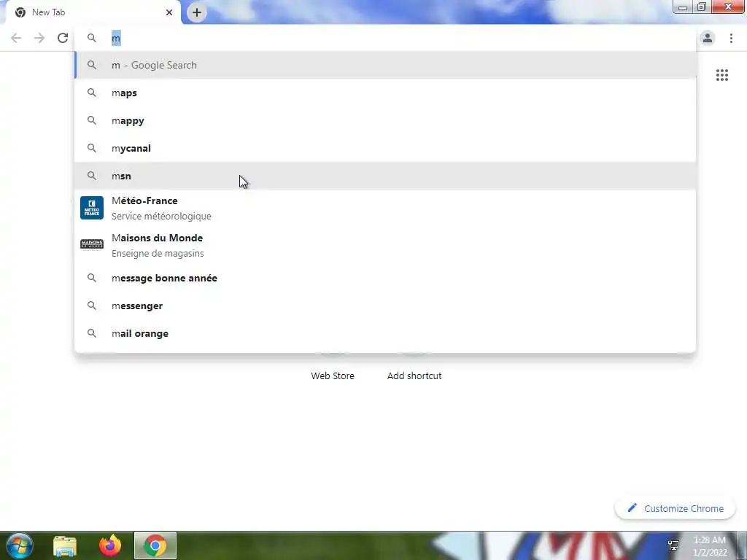
Task: Choose 'mail orange' suggestion
Action: tap(385, 333)
